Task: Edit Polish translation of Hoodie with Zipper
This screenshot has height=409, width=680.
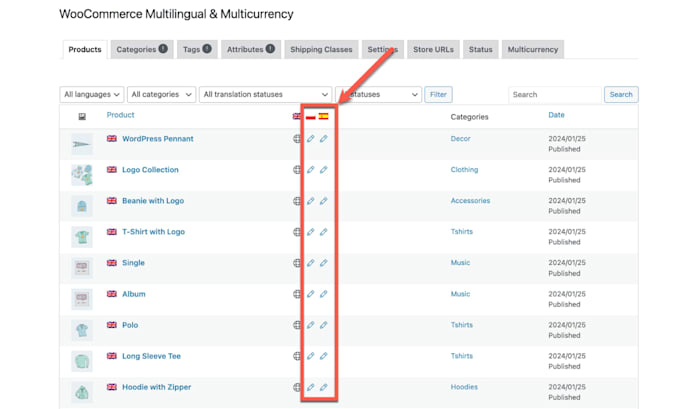Action: 311,387
